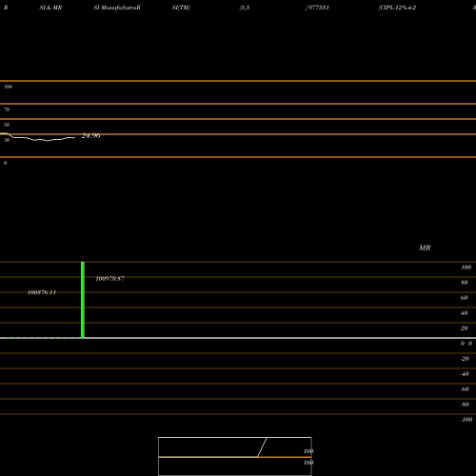Click header text "SI(TM)"
476x476 pixels.
pos(181,8)
